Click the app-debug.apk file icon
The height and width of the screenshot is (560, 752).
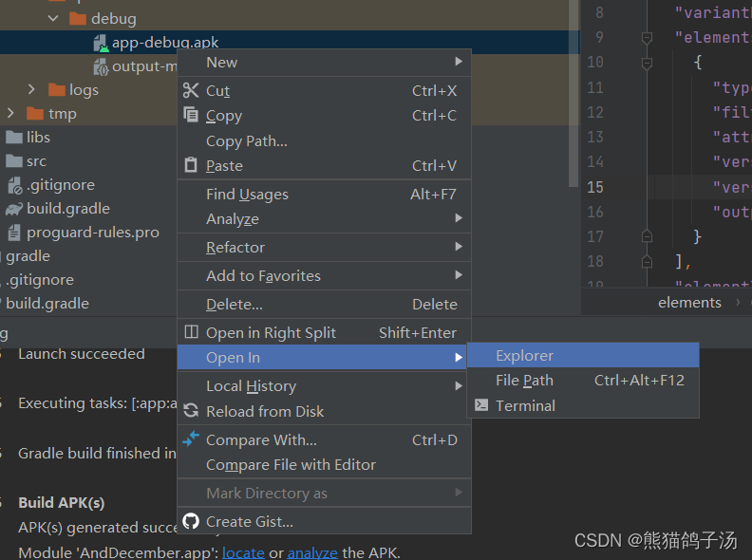point(101,43)
